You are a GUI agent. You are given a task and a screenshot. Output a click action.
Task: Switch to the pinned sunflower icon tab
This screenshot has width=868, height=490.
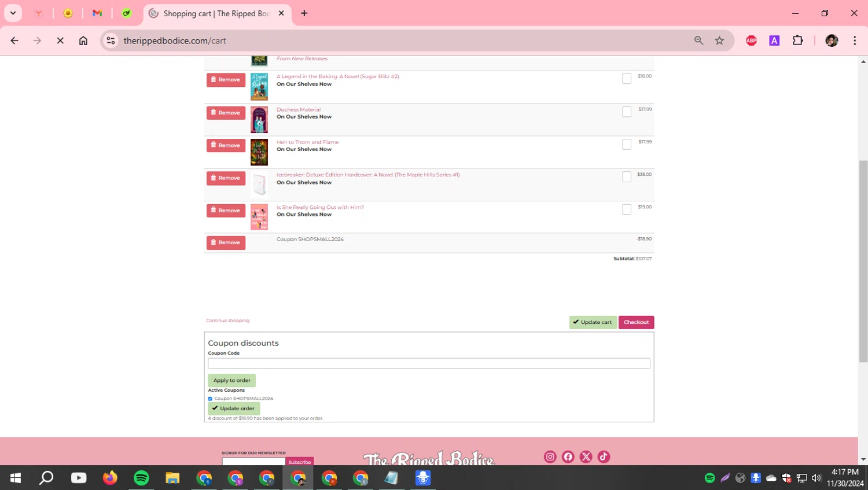(x=68, y=13)
